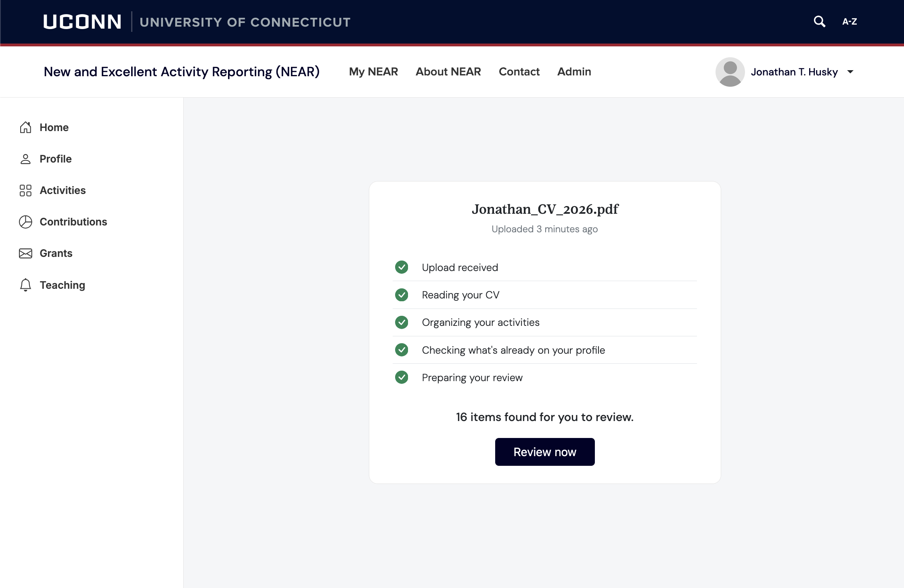The height and width of the screenshot is (588, 904).
Task: Open the Grants section
Action: point(56,253)
